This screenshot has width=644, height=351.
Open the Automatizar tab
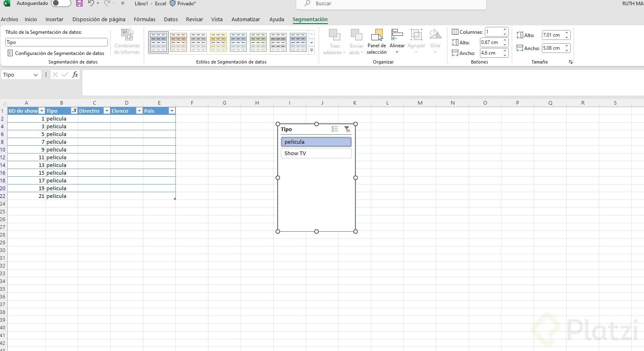[x=246, y=19]
